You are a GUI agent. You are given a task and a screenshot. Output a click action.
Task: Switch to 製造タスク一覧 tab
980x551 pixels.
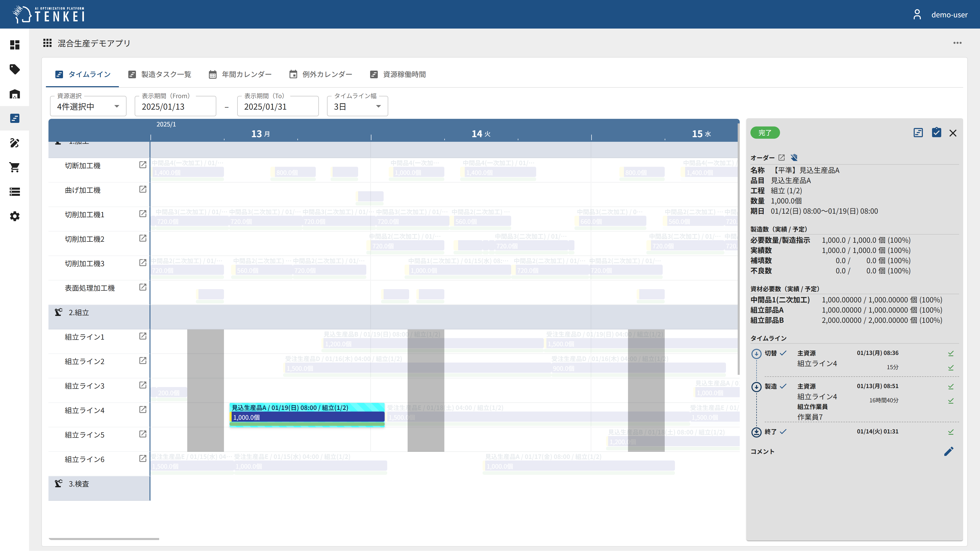tap(160, 74)
